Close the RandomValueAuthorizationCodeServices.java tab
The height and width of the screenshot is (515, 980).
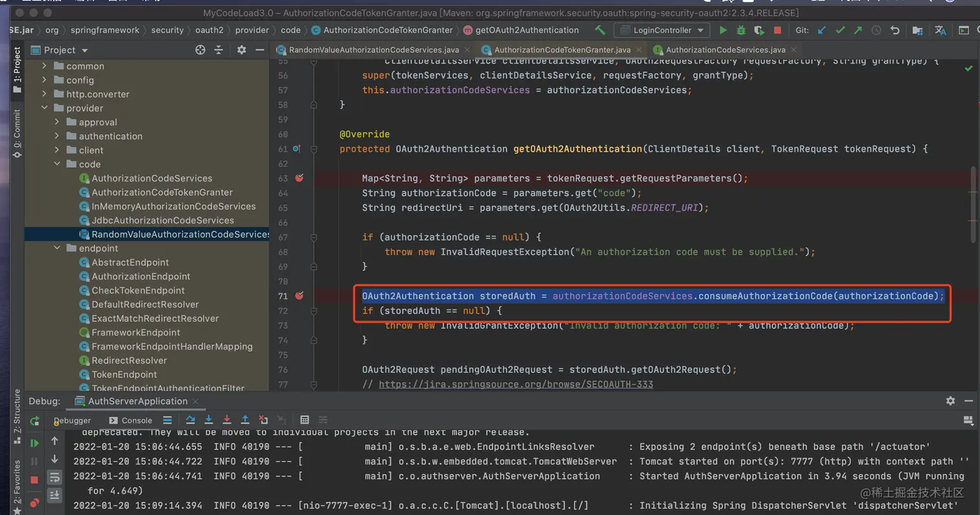(x=469, y=50)
